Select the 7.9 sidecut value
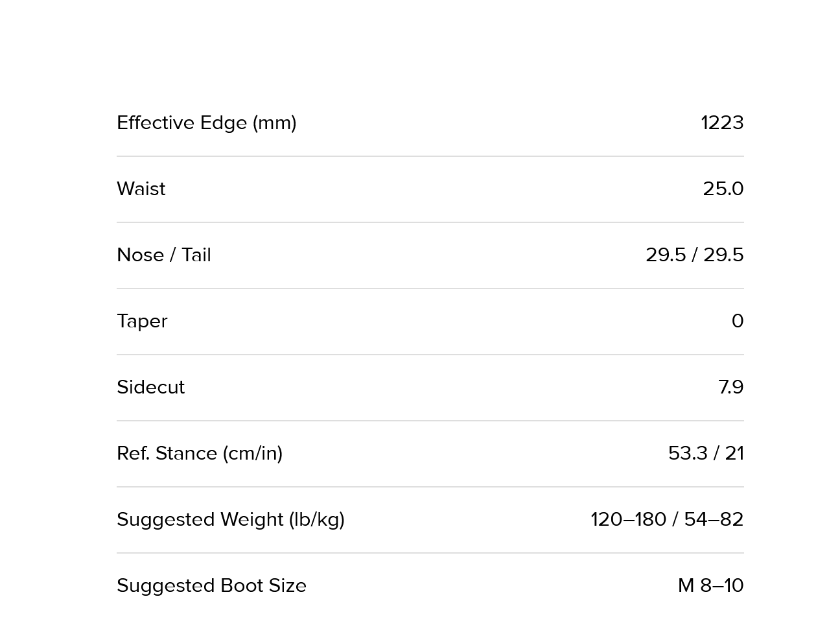 click(730, 387)
